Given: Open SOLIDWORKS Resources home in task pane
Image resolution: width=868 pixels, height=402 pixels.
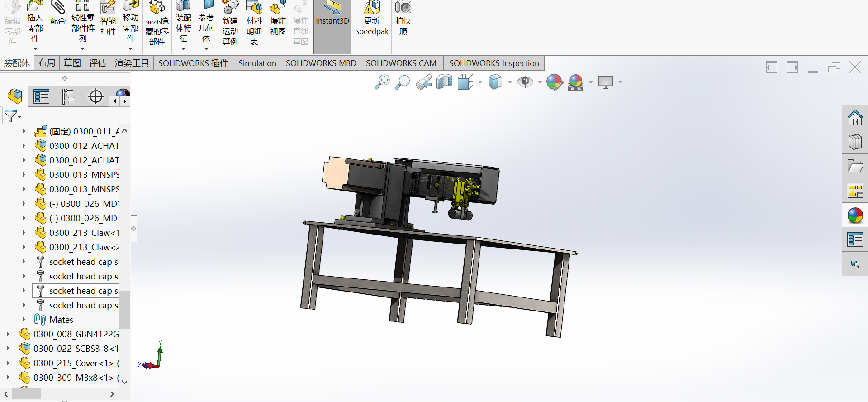Looking at the screenshot, I should (x=855, y=118).
